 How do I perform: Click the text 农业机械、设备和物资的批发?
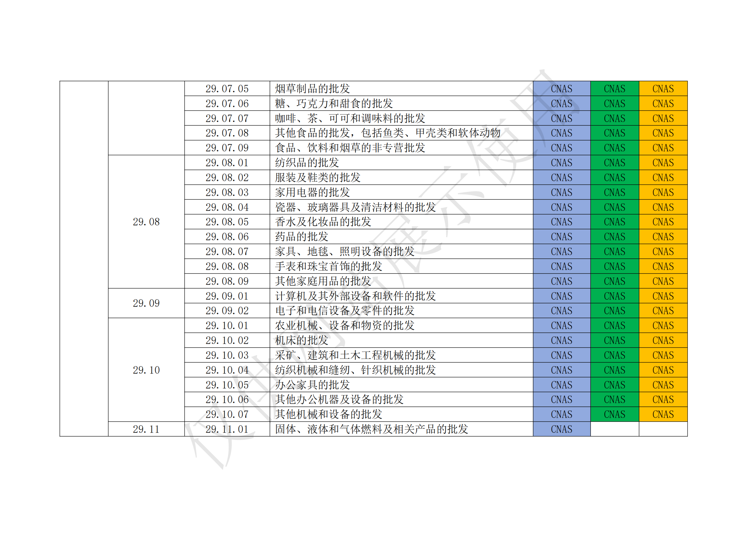pyautogui.click(x=345, y=325)
